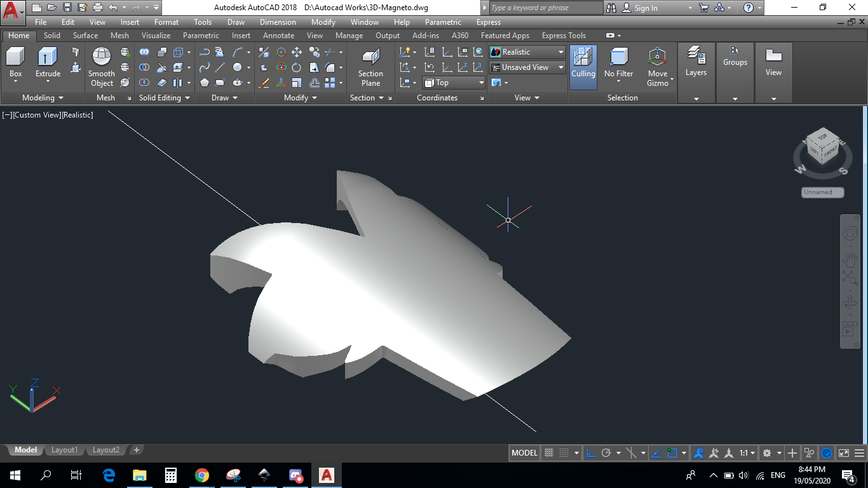Toggle 2D Object Snap
This screenshot has width=868, height=488.
[x=672, y=453]
